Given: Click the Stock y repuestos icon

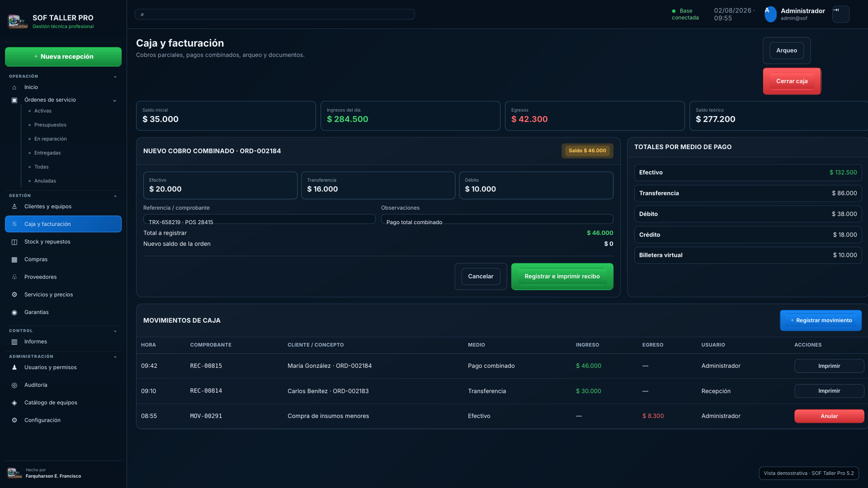Looking at the screenshot, I should pos(15,242).
